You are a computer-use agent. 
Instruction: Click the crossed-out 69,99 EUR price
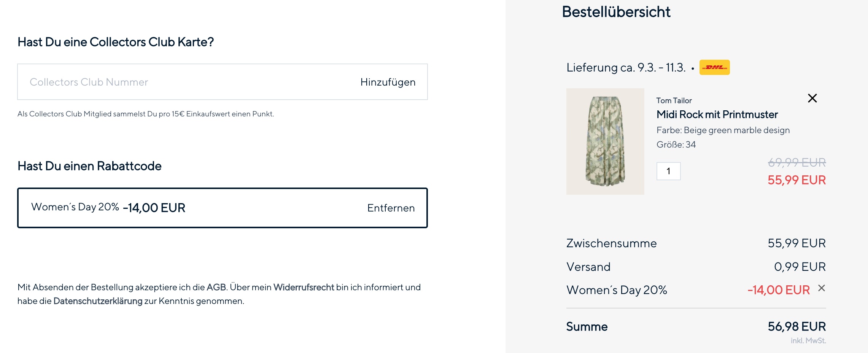coord(796,162)
